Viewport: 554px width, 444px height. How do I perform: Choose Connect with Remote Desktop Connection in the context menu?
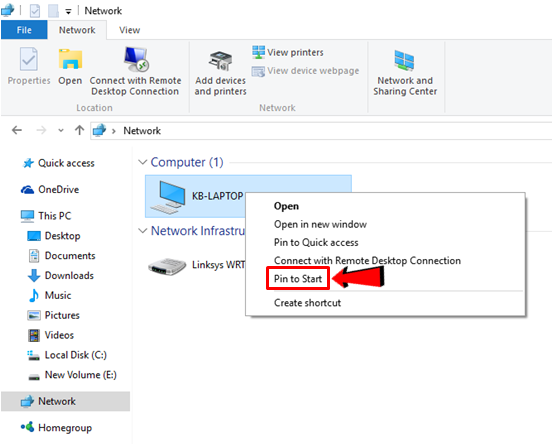pos(367,261)
